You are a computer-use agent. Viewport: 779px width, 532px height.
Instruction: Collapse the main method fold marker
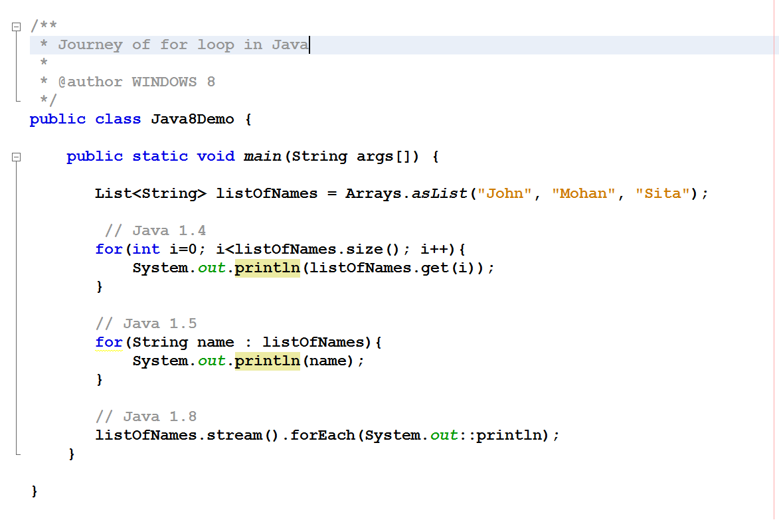17,157
